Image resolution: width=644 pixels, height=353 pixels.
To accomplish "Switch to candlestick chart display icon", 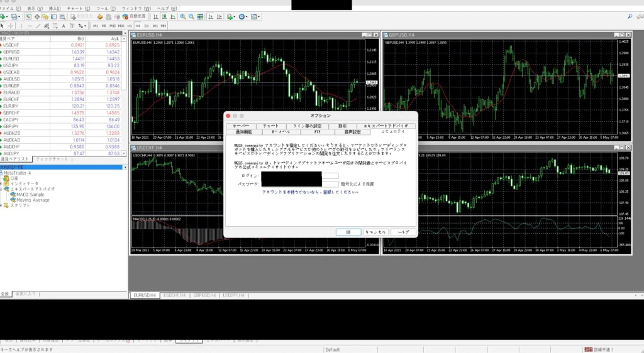I will click(164, 17).
